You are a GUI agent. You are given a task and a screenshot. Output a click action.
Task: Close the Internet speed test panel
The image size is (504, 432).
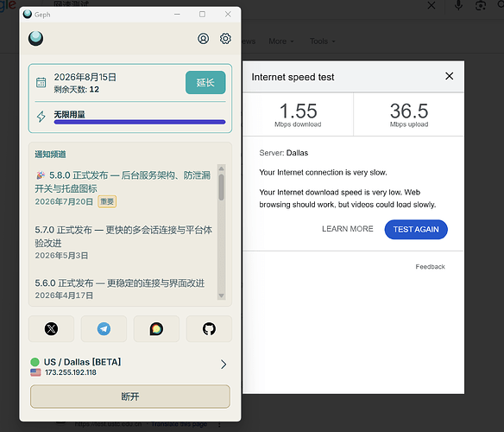tap(450, 76)
